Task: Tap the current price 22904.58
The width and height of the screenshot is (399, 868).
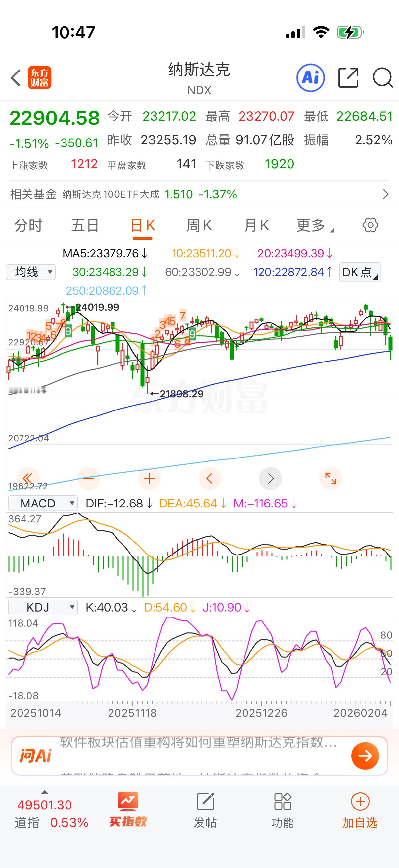Action: 55,118
